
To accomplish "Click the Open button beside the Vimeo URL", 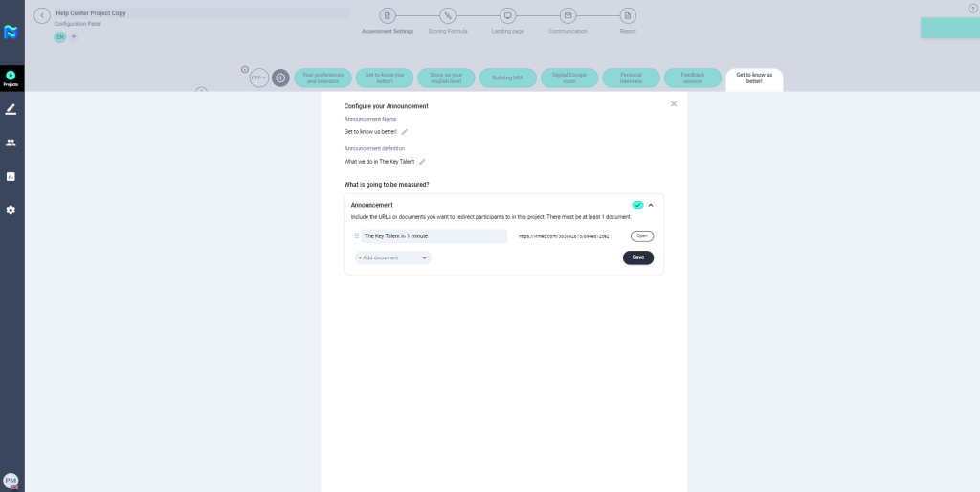I will point(641,235).
